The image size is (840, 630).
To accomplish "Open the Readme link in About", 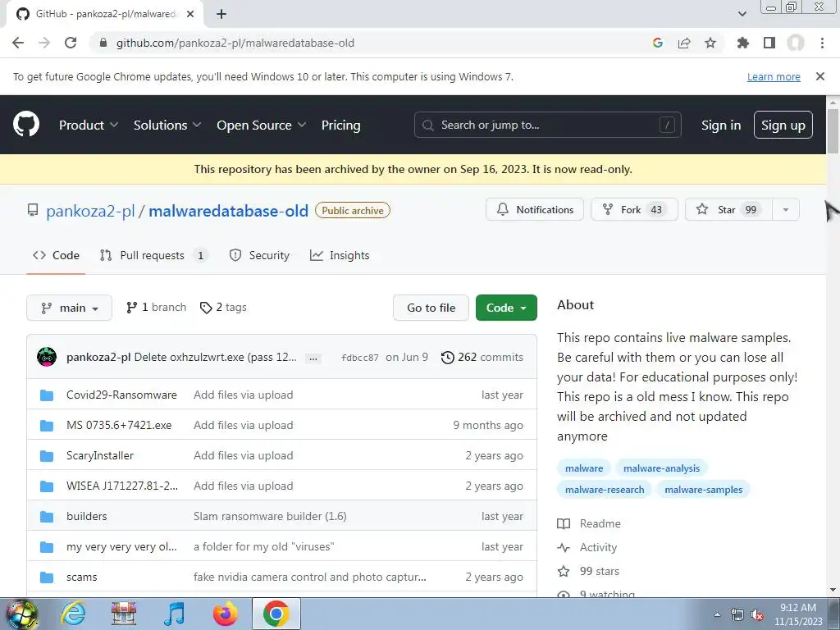I will click(589, 523).
